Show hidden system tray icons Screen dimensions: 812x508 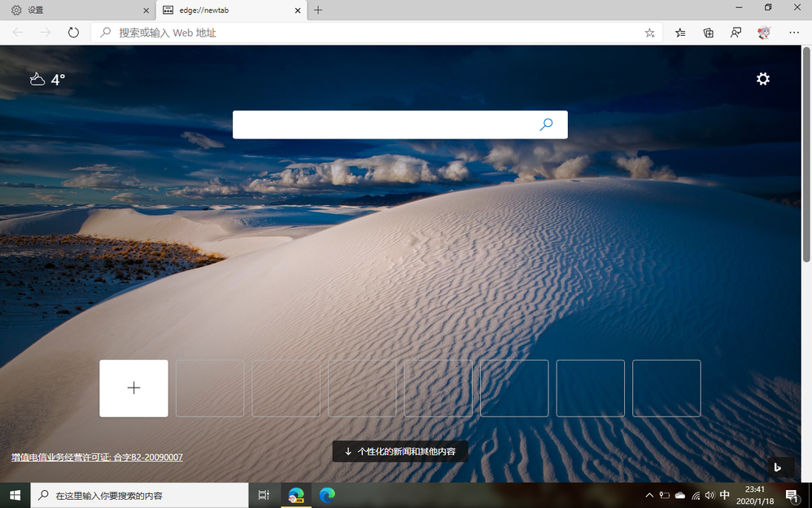tap(649, 496)
